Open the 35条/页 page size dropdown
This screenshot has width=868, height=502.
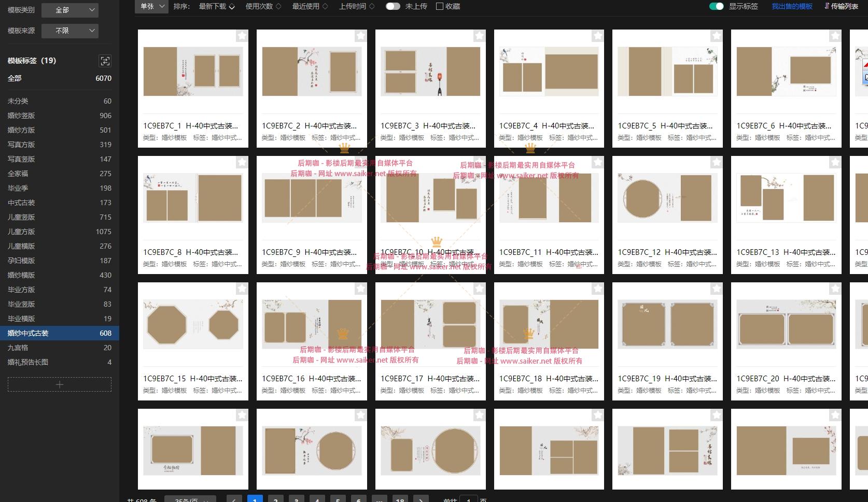pyautogui.click(x=190, y=499)
